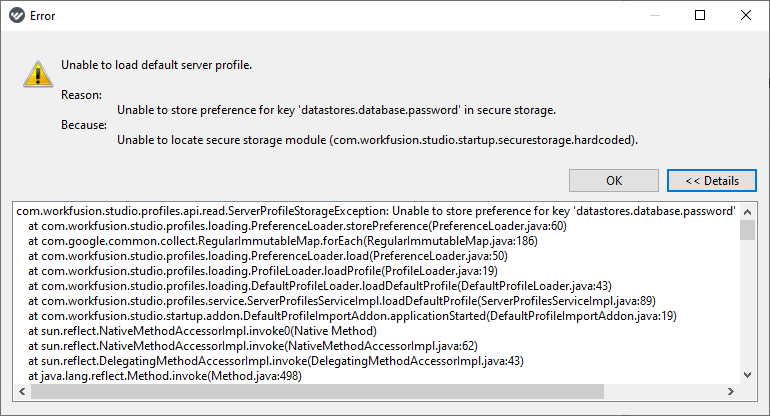Click the ProfileLoader.loadProfile stack trace line
The height and width of the screenshot is (416, 770).
(263, 271)
